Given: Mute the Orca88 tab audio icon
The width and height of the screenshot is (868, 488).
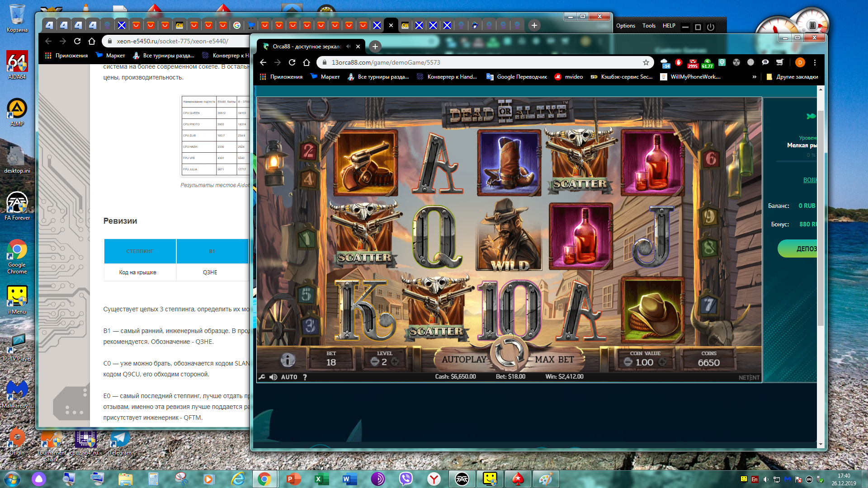Looking at the screenshot, I should pos(348,46).
